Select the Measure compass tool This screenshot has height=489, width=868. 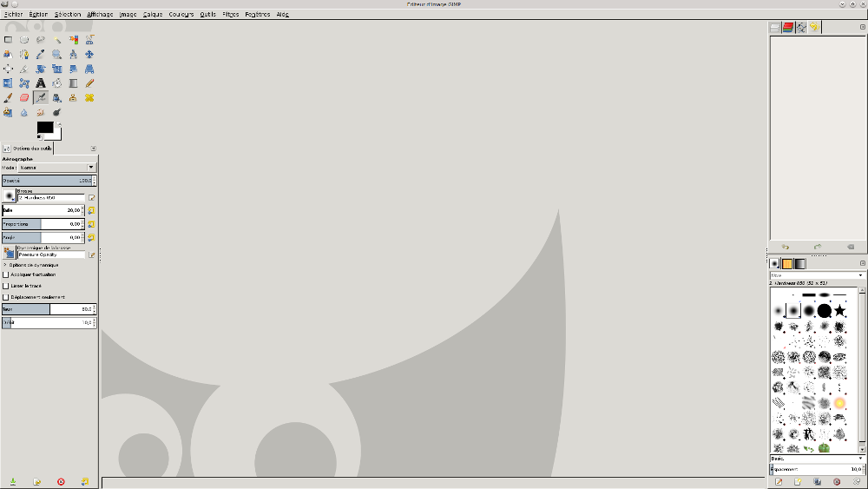click(73, 54)
